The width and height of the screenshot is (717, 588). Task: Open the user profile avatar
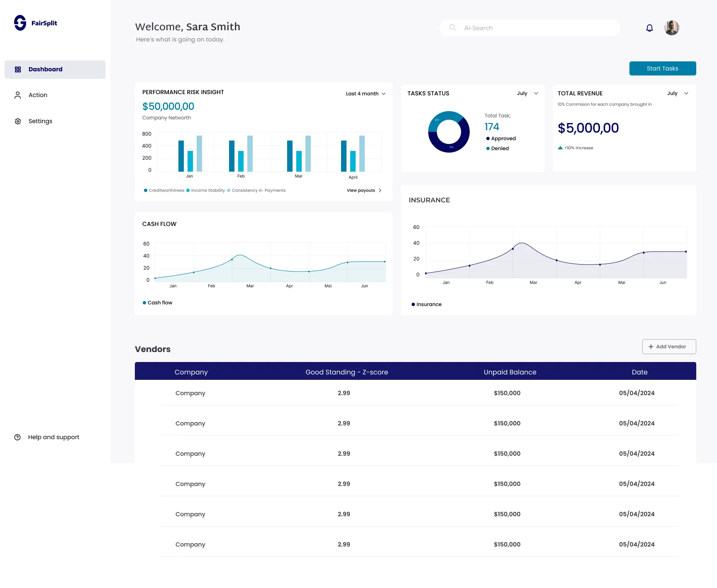(672, 28)
